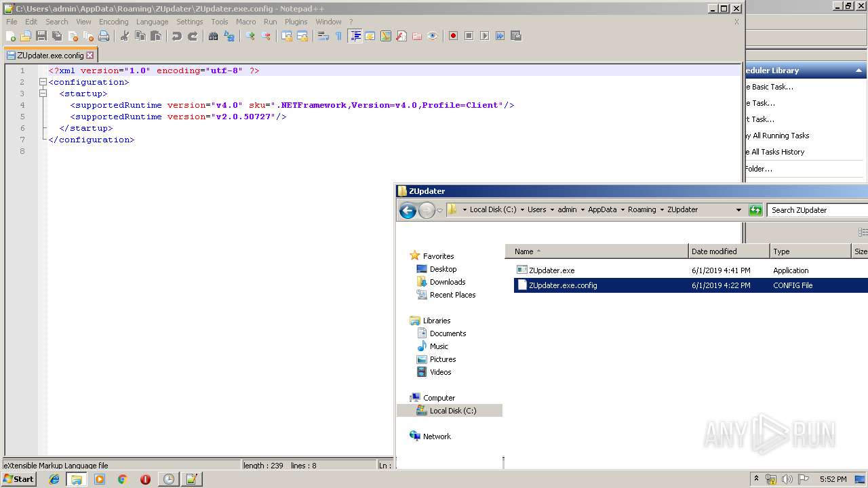
Task: Create a new document in Notepad++
Action: [11, 36]
